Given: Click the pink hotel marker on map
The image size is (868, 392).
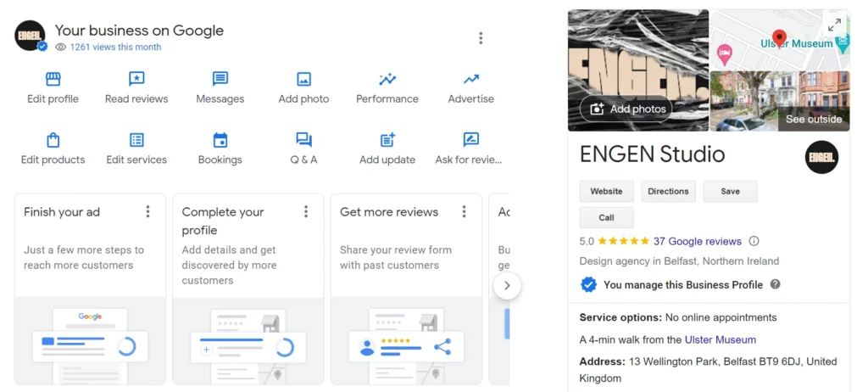Looking at the screenshot, I should (x=725, y=54).
